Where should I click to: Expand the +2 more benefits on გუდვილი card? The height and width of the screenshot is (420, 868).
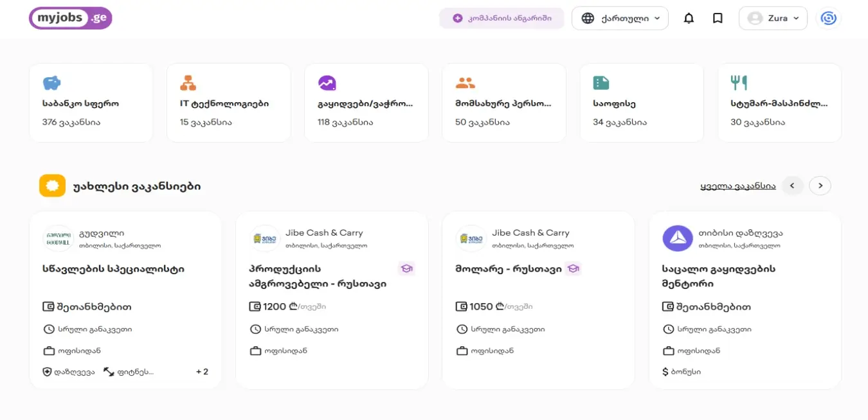(x=202, y=372)
